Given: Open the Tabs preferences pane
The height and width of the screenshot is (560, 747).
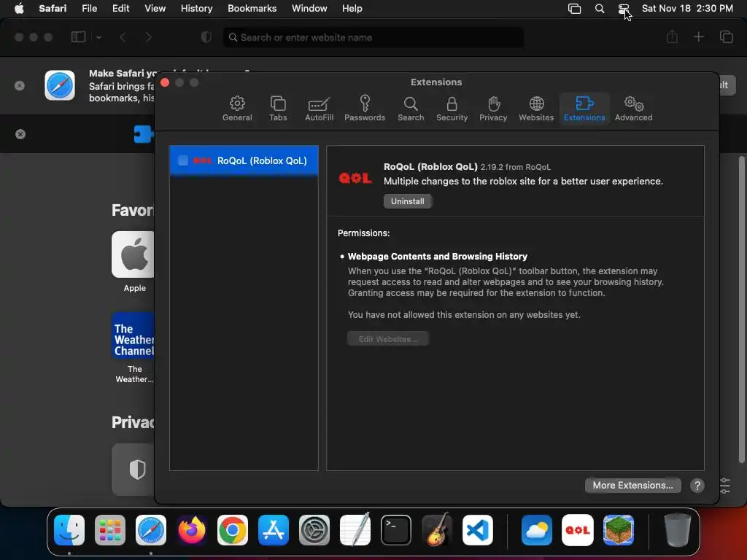Looking at the screenshot, I should pos(278,109).
